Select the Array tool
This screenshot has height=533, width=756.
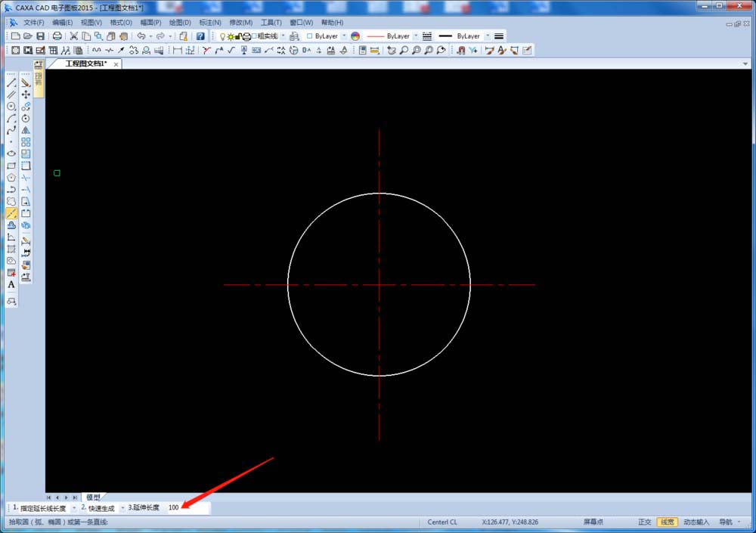point(26,142)
